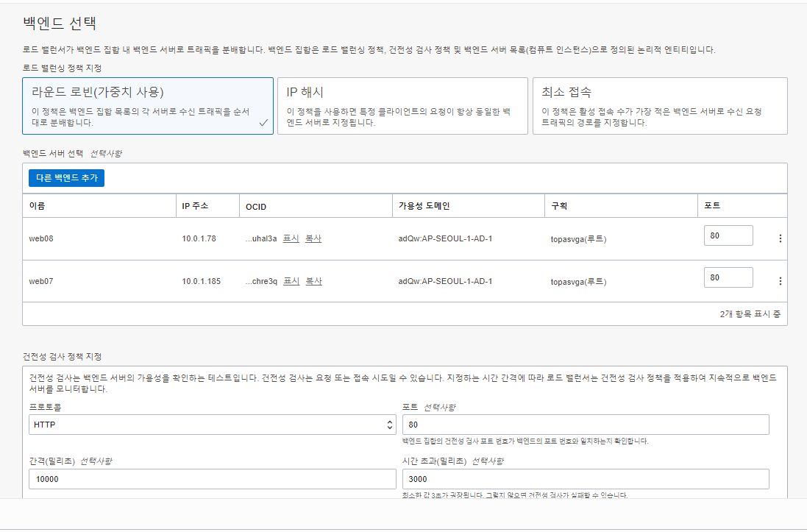Click the protocol dropdown chevron icon
This screenshot has height=532, width=807.
(x=389, y=425)
